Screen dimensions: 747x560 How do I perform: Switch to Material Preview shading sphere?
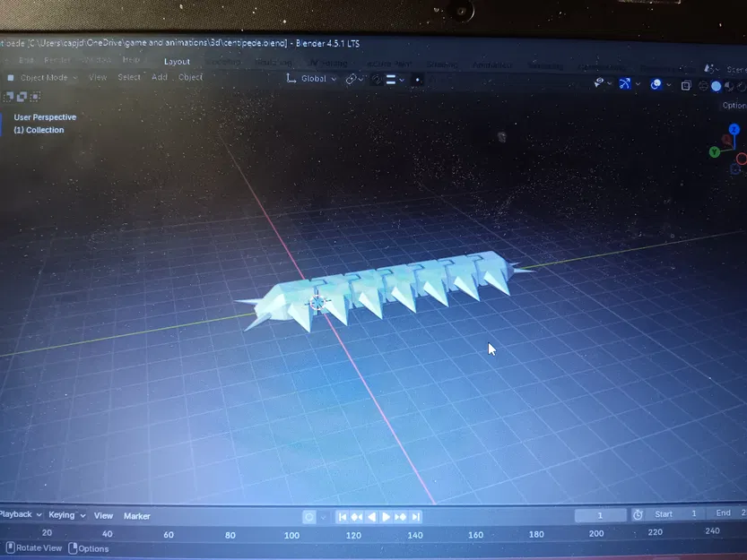coord(726,85)
